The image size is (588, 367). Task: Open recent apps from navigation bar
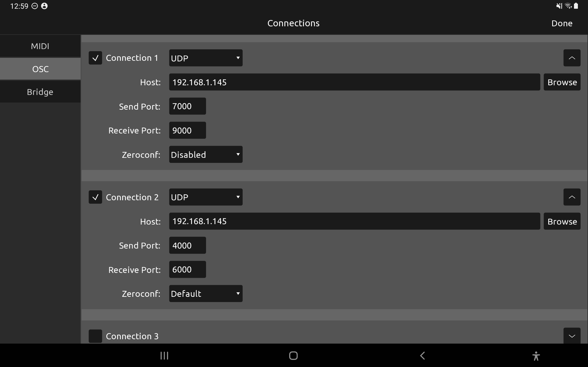164,356
